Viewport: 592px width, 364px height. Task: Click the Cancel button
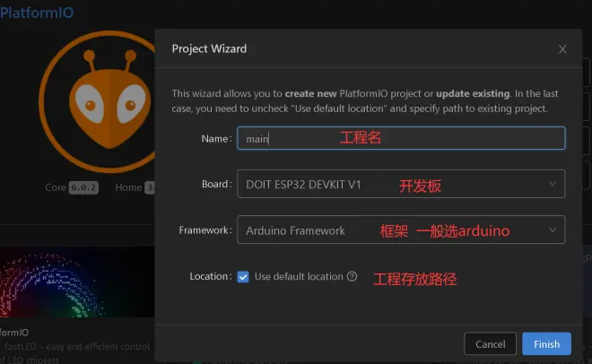tap(490, 343)
